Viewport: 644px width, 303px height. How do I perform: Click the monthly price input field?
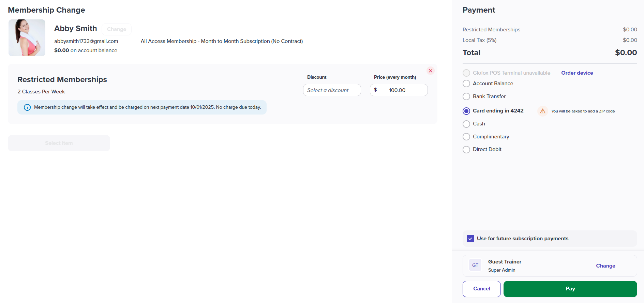[399, 90]
